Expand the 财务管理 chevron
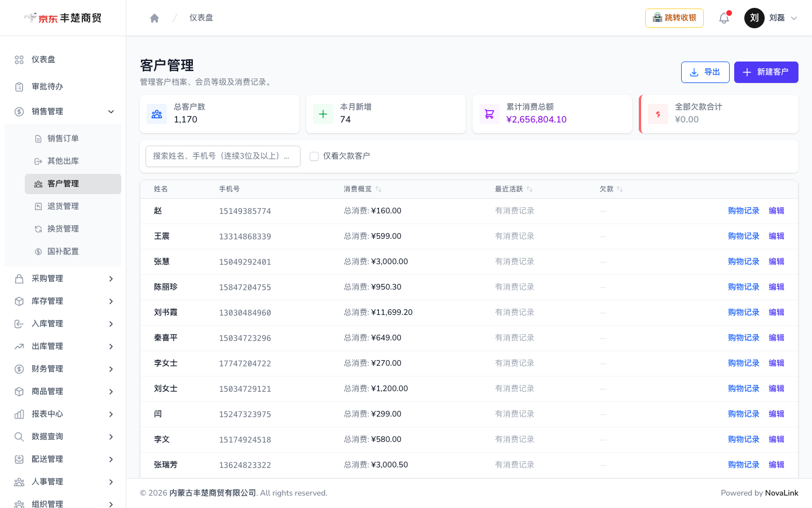Image resolution: width=812 pixels, height=508 pixels. click(111, 369)
